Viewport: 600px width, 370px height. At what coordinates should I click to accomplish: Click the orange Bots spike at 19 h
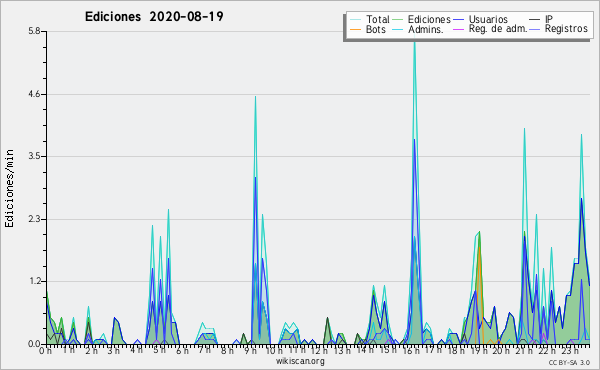pyautogui.click(x=479, y=249)
